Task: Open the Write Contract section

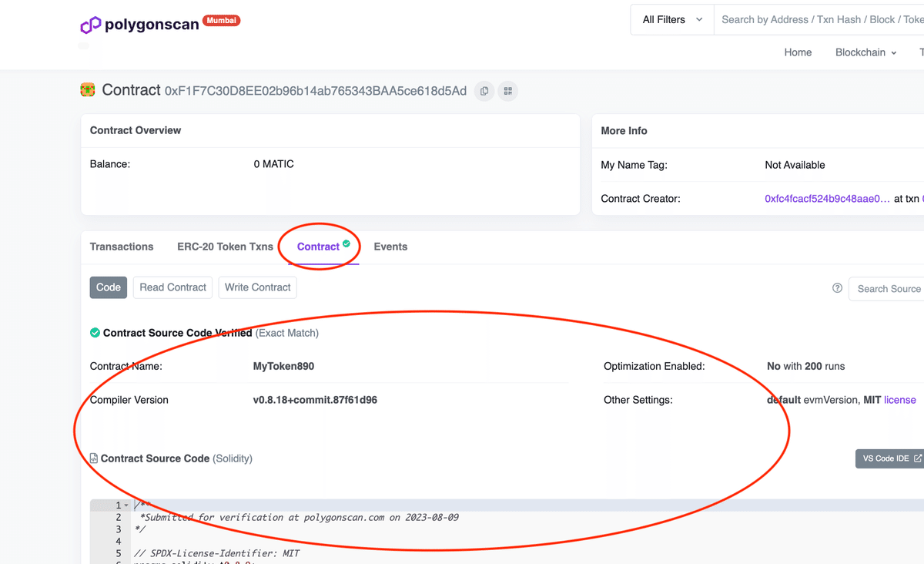Action: [258, 287]
